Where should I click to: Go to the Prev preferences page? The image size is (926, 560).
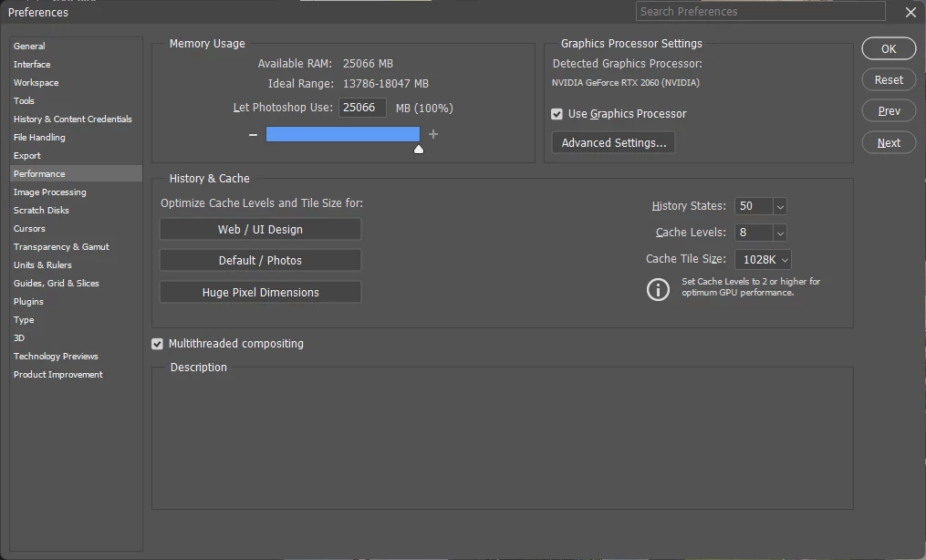889,111
